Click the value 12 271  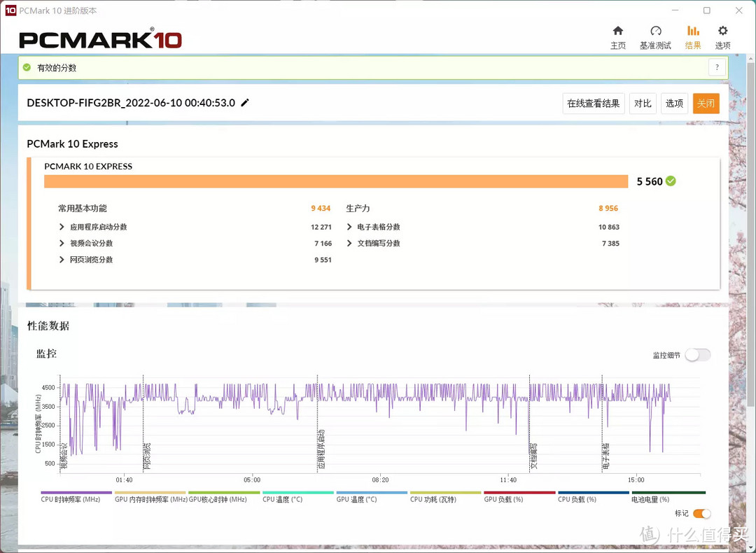321,227
